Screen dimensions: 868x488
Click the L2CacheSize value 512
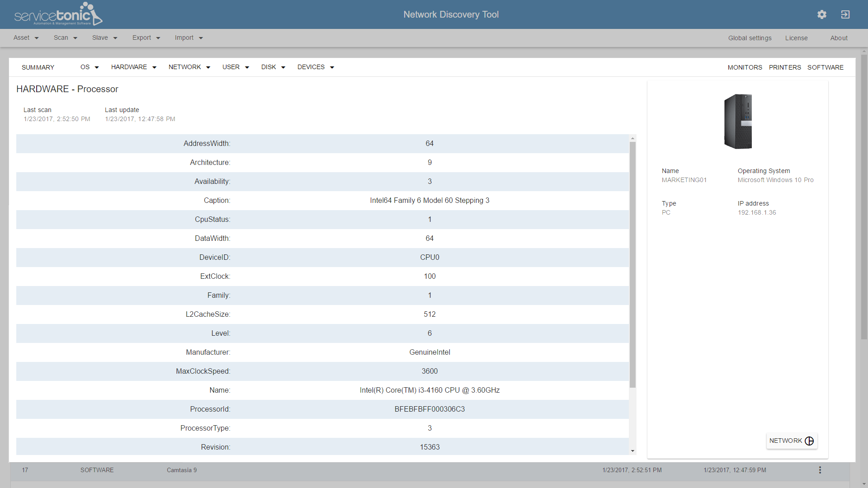point(429,314)
